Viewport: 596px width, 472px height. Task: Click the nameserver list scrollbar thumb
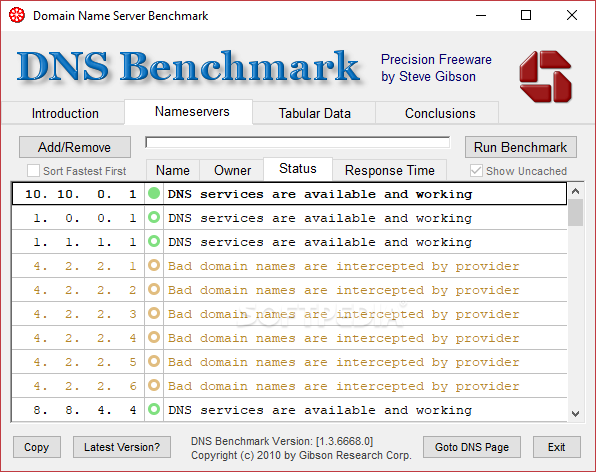click(x=575, y=212)
